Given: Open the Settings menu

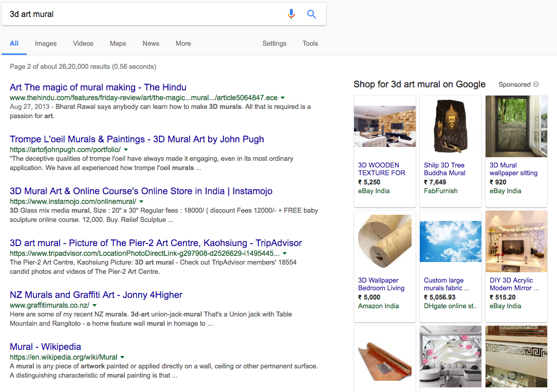Looking at the screenshot, I should tap(274, 44).
